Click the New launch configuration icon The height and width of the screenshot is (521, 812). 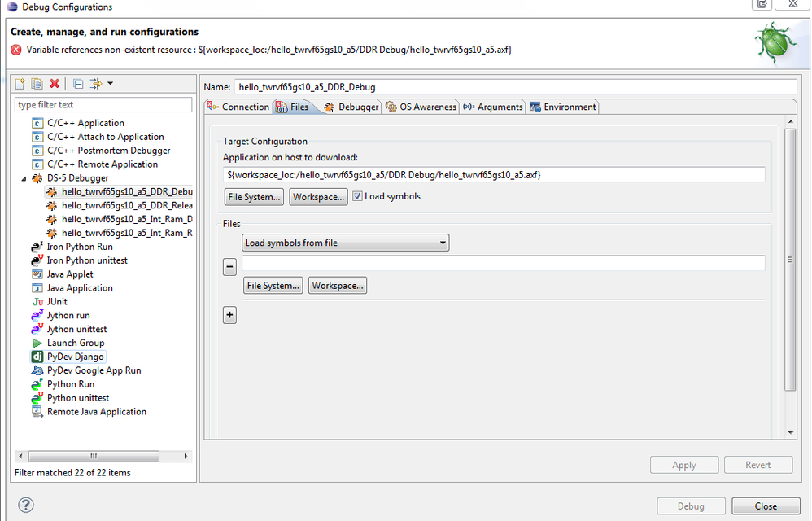coord(21,83)
